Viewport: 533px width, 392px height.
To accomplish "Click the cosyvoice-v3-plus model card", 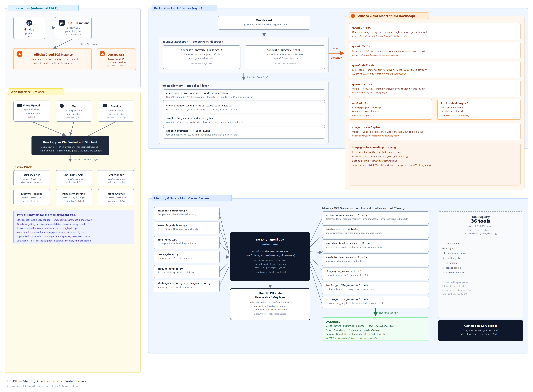I will 434,132.
